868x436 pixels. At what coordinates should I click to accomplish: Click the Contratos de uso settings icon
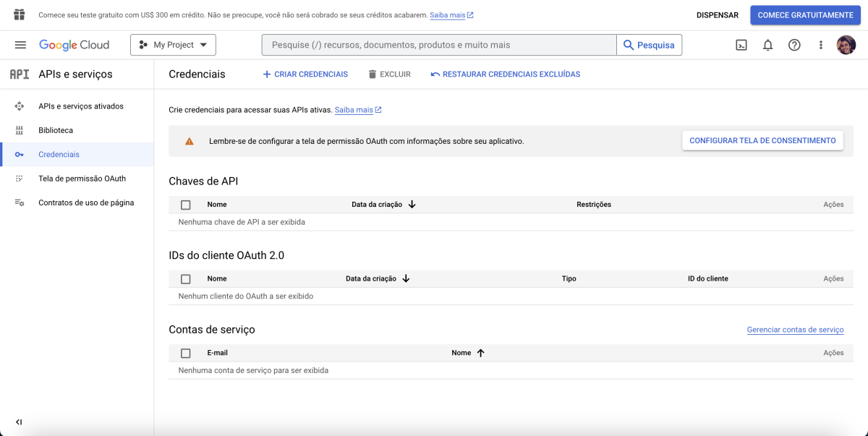coord(20,203)
